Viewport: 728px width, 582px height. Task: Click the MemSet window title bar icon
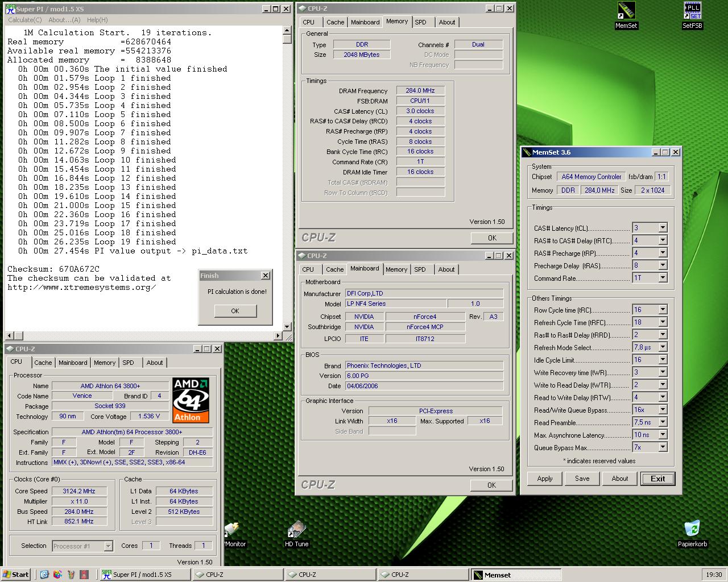pos(527,152)
